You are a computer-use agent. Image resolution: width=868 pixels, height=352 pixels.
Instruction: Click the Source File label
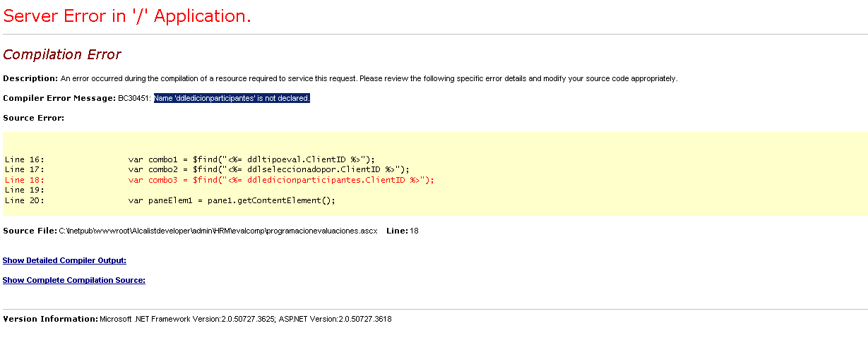pos(30,231)
